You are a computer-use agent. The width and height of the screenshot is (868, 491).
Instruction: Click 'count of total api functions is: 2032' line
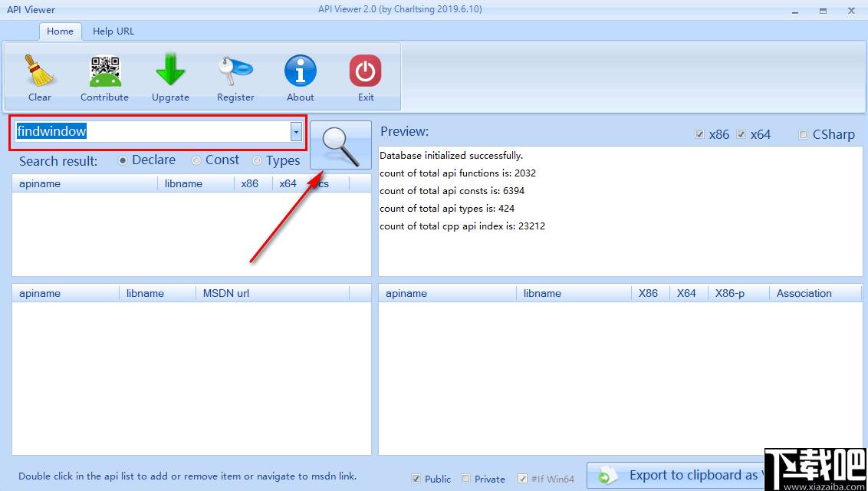pos(458,173)
